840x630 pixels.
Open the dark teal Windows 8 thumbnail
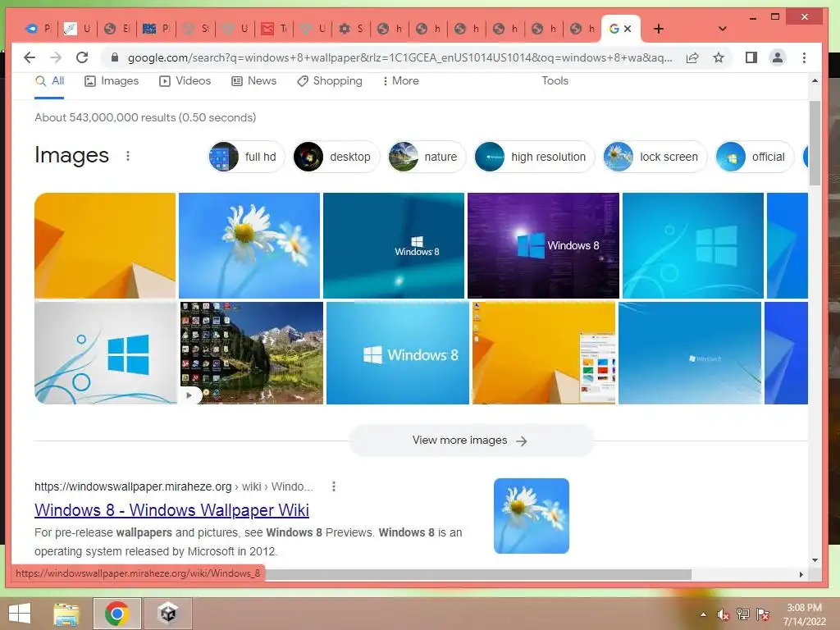394,245
